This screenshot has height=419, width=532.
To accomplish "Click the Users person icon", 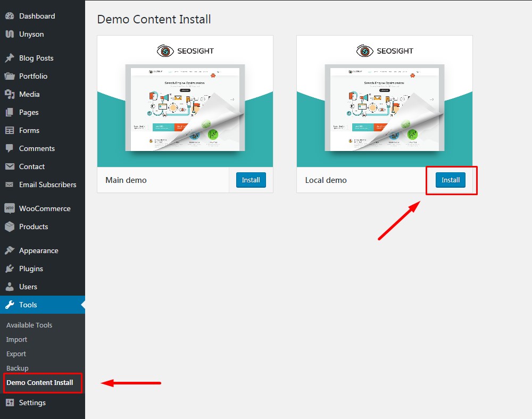I will [10, 287].
